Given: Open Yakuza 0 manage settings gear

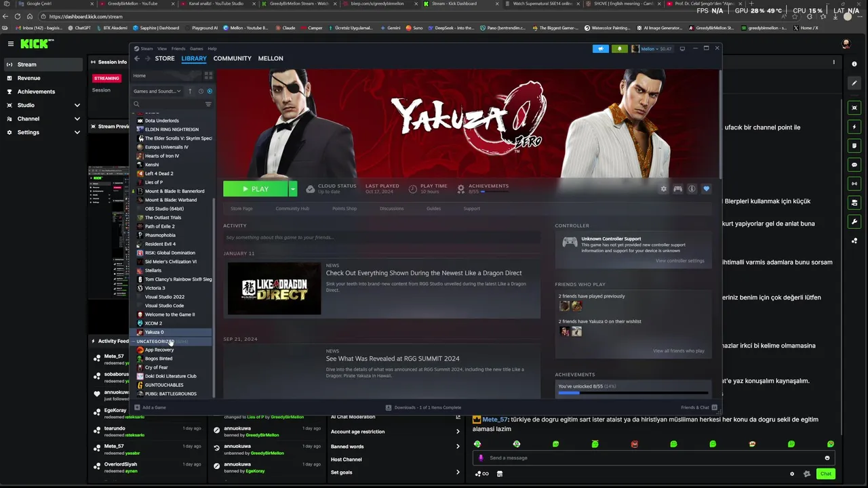Looking at the screenshot, I should coord(663,189).
